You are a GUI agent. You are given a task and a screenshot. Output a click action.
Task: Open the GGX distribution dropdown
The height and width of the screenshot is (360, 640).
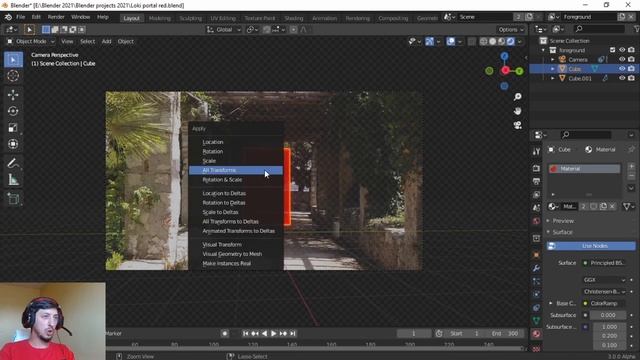[604, 280]
